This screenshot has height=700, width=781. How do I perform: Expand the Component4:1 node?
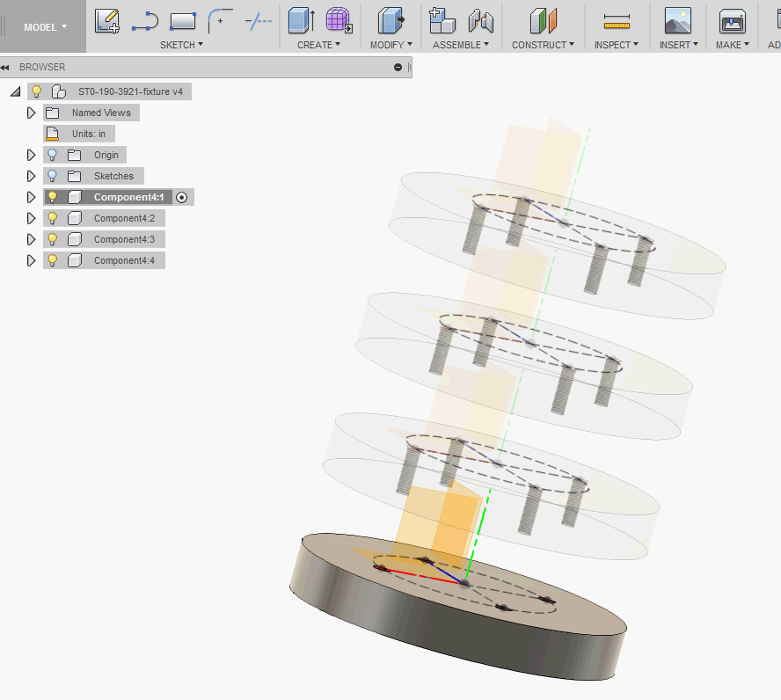(31, 197)
